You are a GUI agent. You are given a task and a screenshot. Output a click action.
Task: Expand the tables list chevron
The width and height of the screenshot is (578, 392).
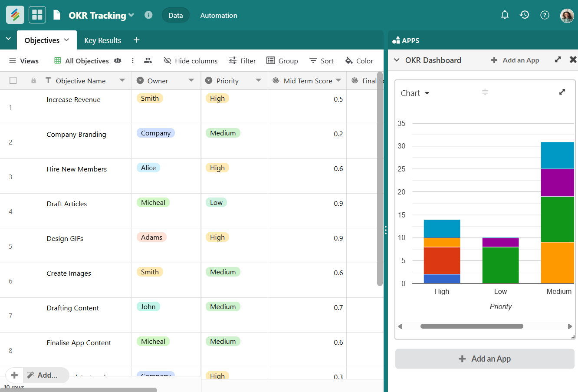click(x=8, y=39)
